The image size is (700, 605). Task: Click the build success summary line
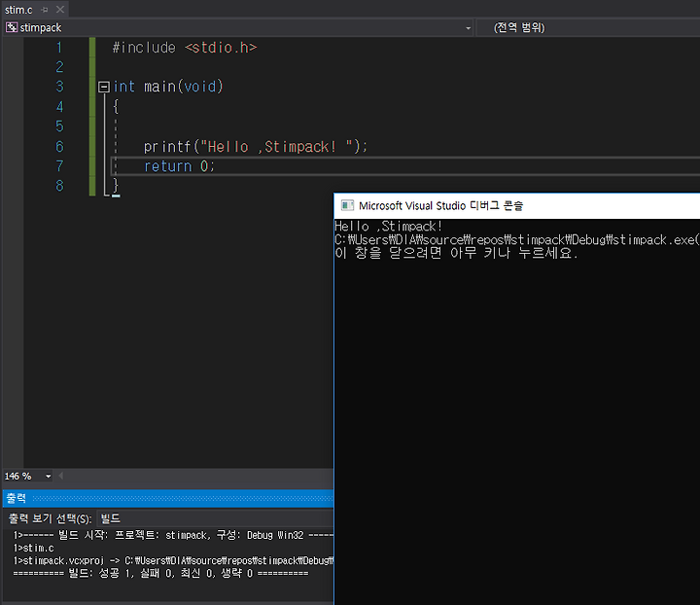[x=160, y=573]
